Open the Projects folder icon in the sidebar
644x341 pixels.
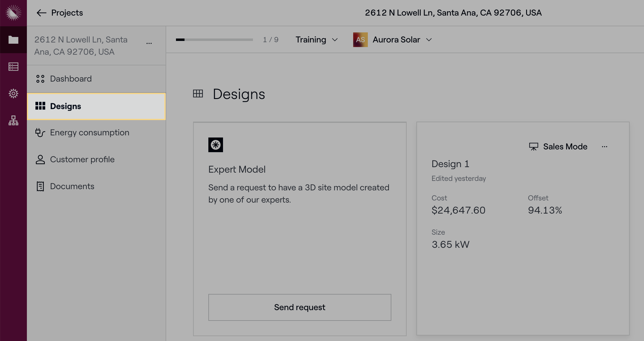(13, 40)
